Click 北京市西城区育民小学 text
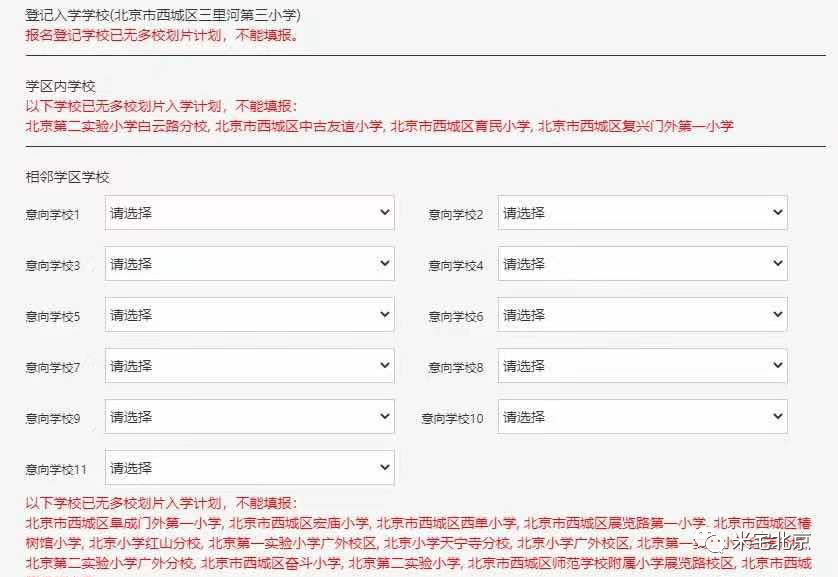This screenshot has width=838, height=577. [x=460, y=126]
